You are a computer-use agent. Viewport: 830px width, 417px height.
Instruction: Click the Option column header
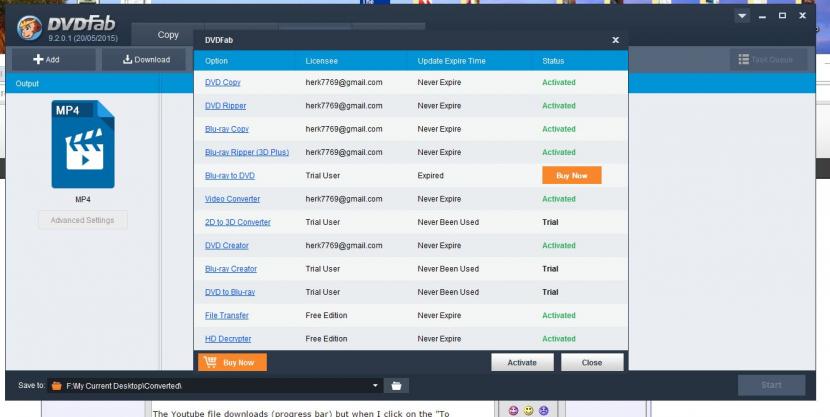[x=216, y=61]
